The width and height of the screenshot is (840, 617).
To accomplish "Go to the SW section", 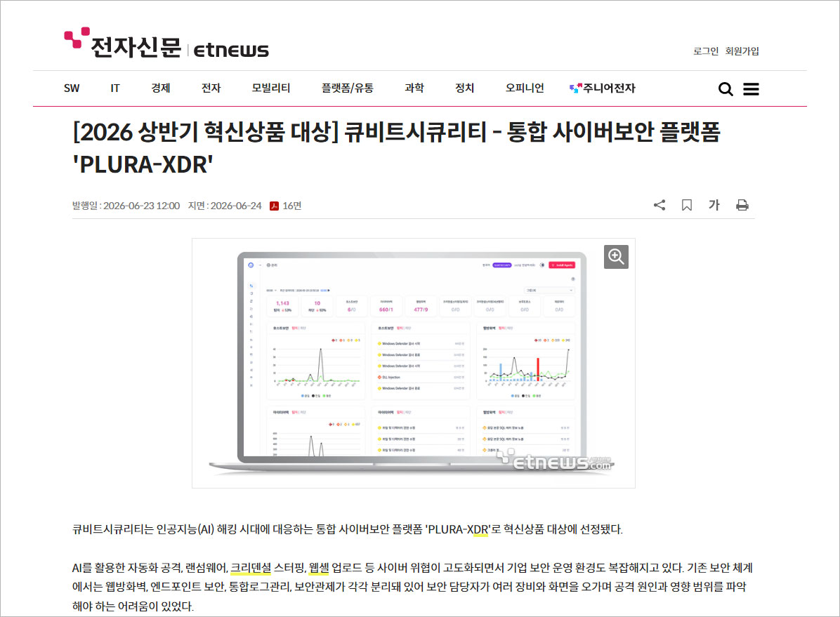I will click(72, 88).
